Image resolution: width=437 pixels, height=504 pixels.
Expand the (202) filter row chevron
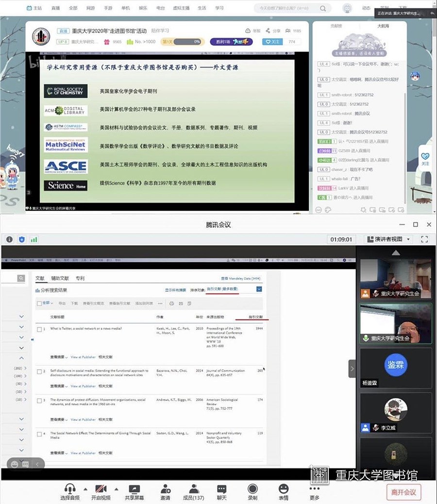tap(25, 368)
